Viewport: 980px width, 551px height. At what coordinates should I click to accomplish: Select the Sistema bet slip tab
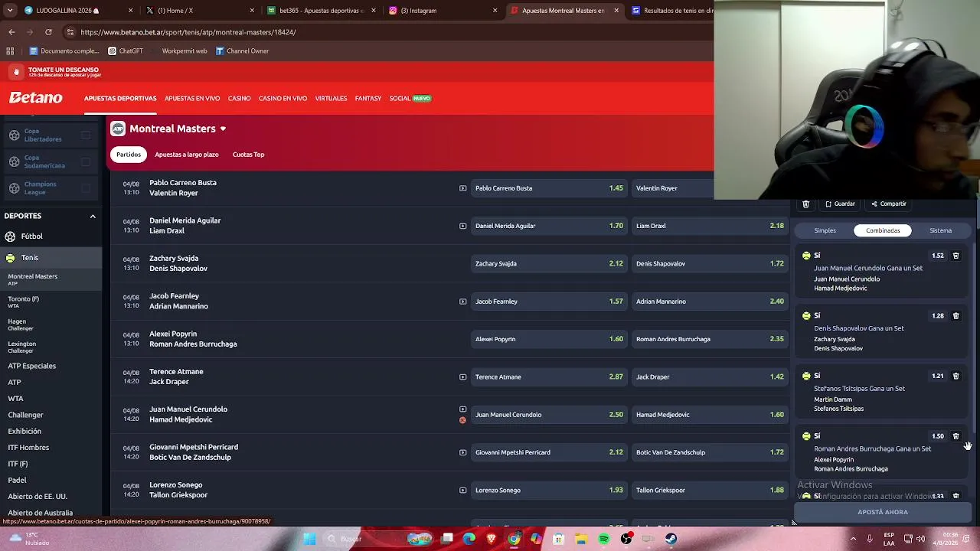point(941,230)
